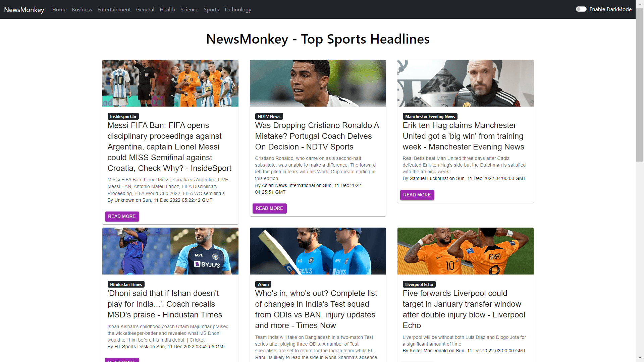This screenshot has width=644, height=362.
Task: Click the Business navigation menu item
Action: [x=82, y=9]
